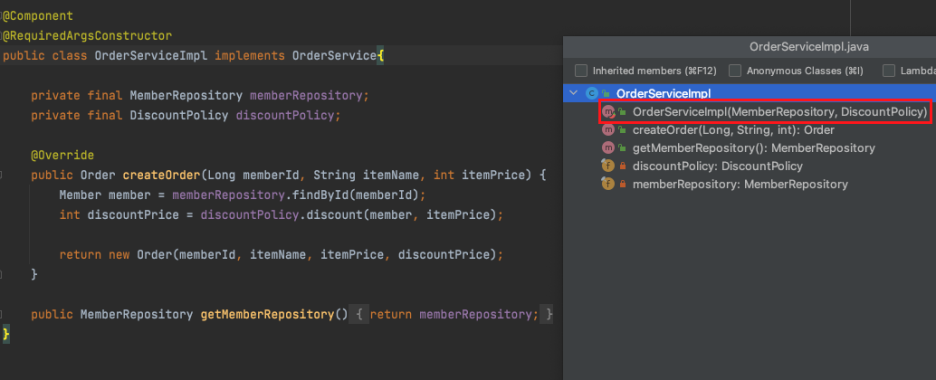The height and width of the screenshot is (380, 936).
Task: Click the method icon next to createOrder row
Action: point(608,130)
